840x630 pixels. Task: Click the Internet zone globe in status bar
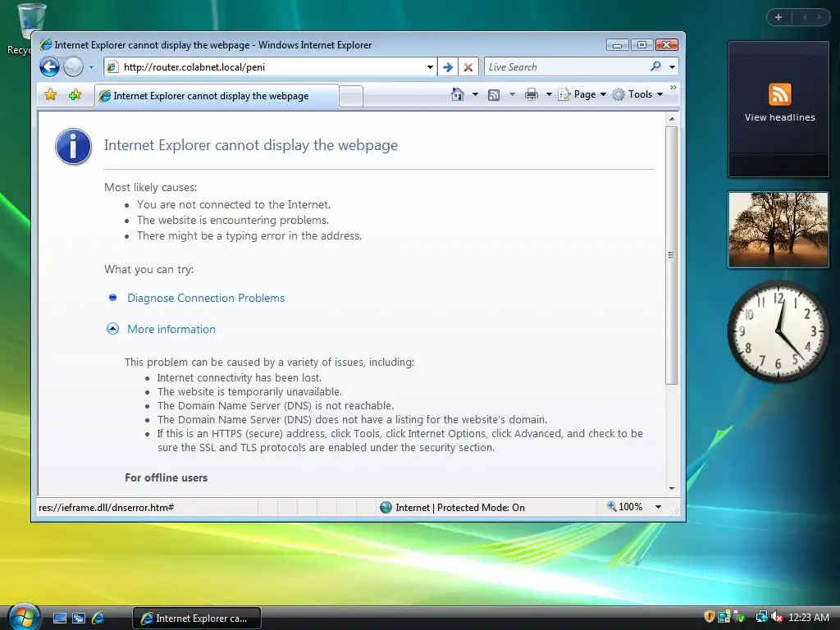coord(386,507)
